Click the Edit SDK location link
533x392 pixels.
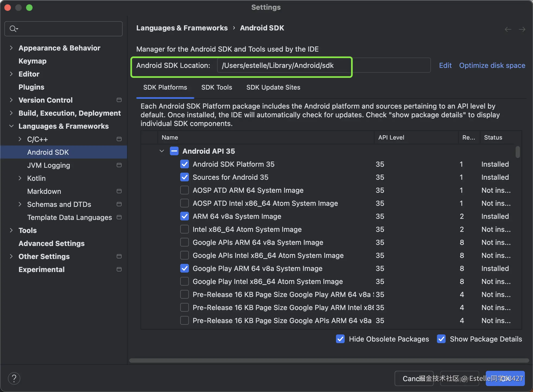tap(445, 65)
